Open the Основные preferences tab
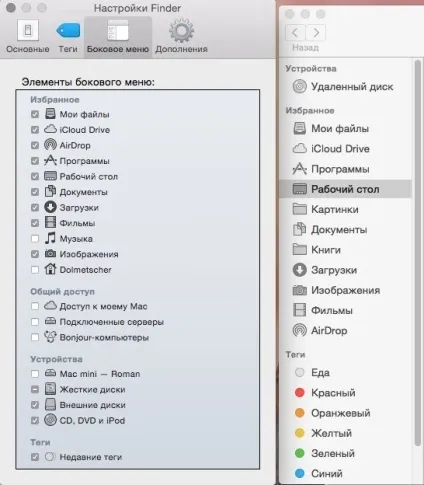This screenshot has width=424, height=485. click(28, 36)
